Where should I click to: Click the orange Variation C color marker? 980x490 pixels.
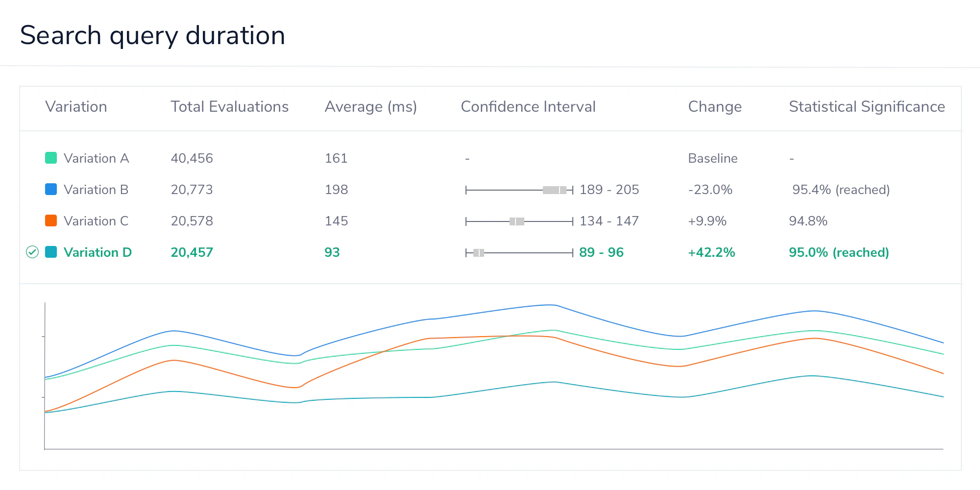(x=50, y=220)
